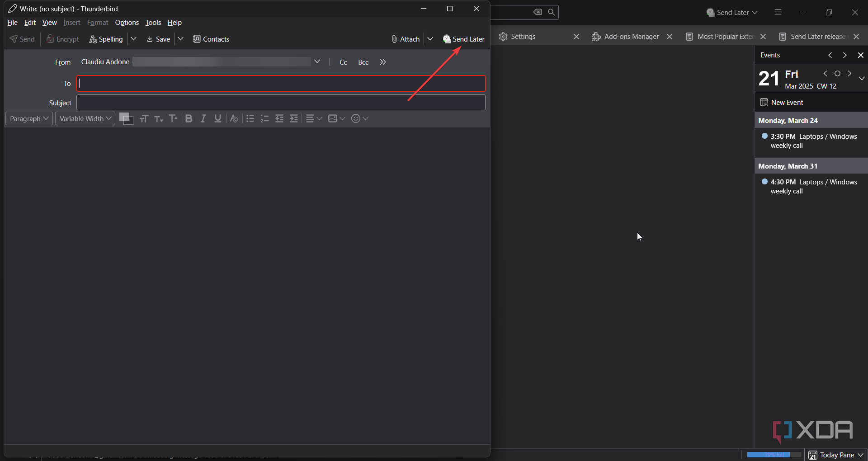
Task: Open the File menu
Action: pyautogui.click(x=12, y=23)
